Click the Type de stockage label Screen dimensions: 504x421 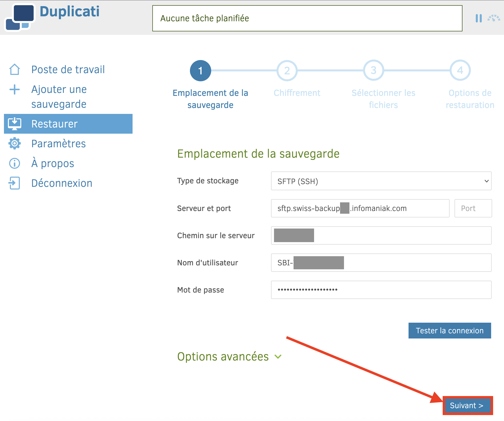pyautogui.click(x=208, y=181)
